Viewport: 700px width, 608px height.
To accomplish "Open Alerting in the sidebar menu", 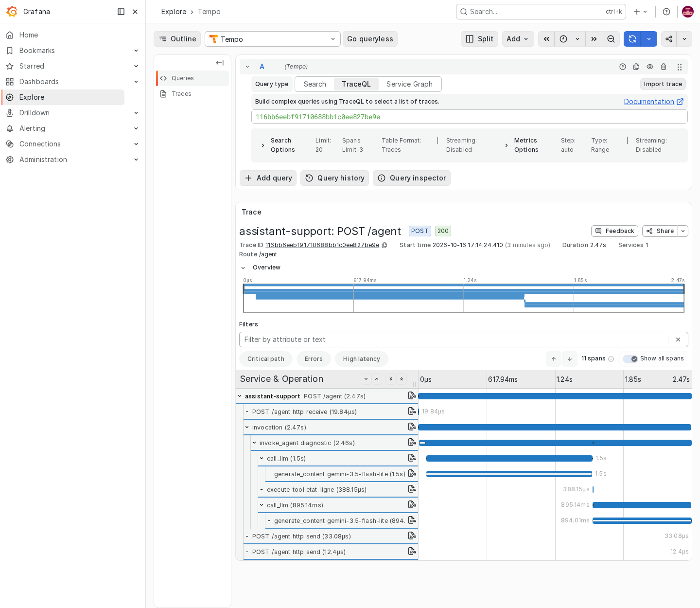I will 32,128.
